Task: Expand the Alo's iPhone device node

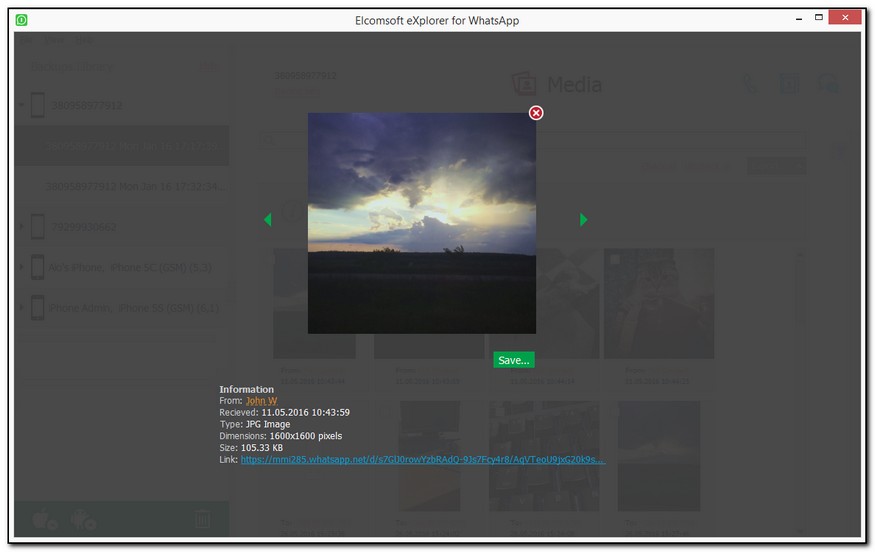Action: click(x=22, y=268)
